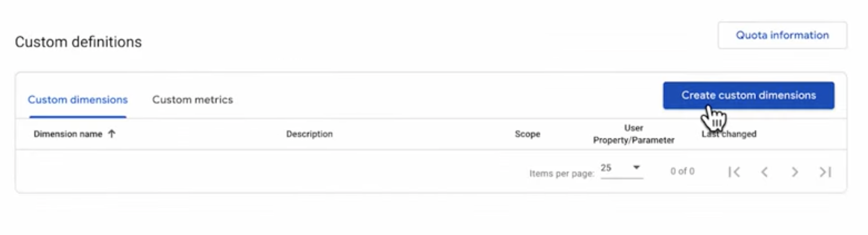Click the ascending sort arrow beside Dimension name
Viewport: 868px width, 235px height.
[112, 134]
